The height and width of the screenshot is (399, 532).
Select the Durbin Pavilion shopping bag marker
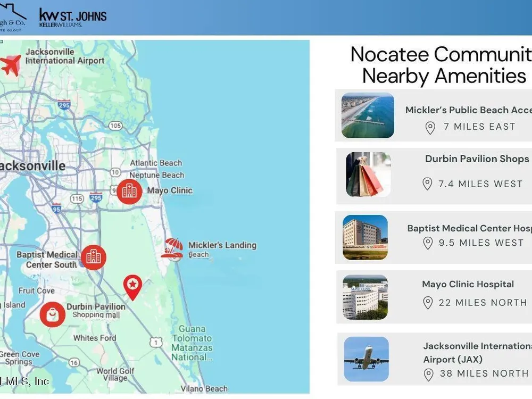[x=52, y=314]
